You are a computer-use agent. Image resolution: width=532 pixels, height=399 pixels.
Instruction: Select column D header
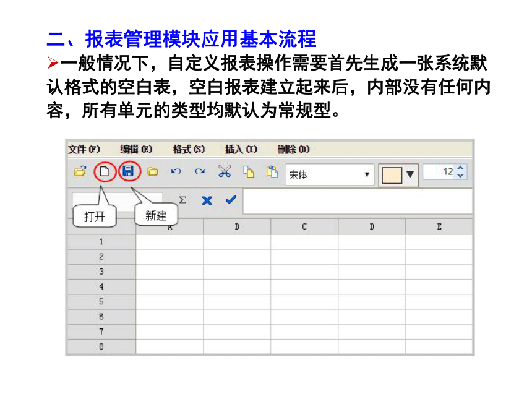point(372,226)
